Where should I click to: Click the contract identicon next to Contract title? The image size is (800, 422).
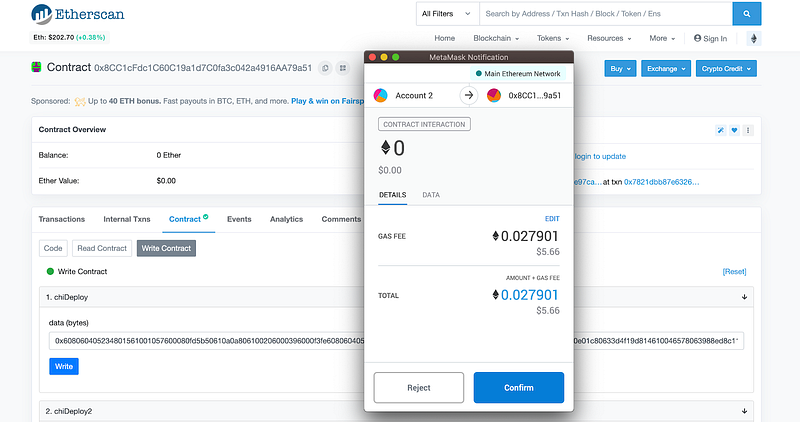36,67
